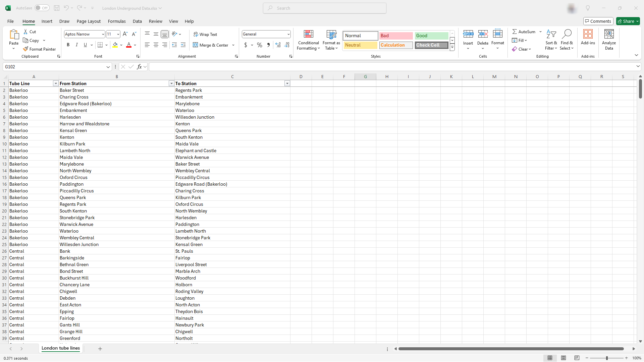Switch to Page Break Preview view
644x362 pixels.
(x=577, y=358)
